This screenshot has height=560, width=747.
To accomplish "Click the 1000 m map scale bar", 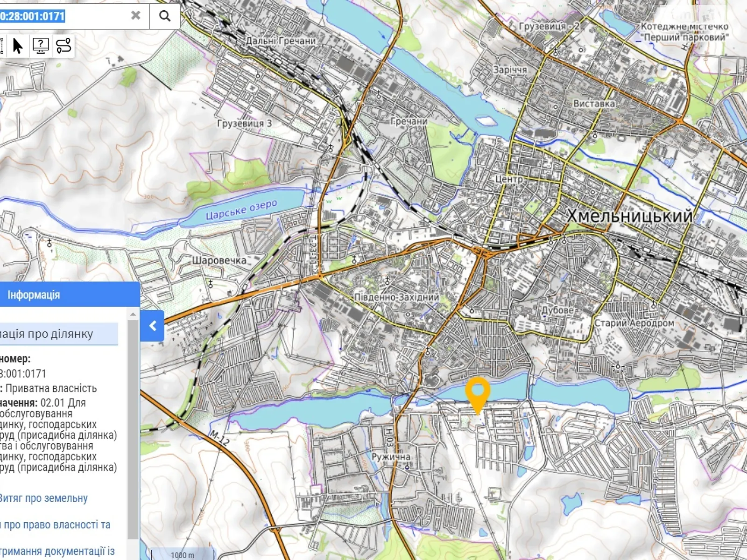I will pyautogui.click(x=182, y=555).
